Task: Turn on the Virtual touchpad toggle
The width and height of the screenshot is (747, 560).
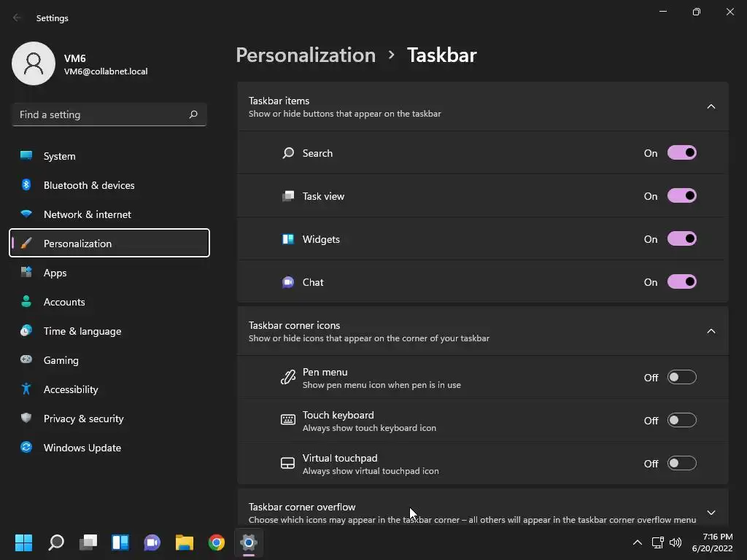Action: tap(681, 464)
